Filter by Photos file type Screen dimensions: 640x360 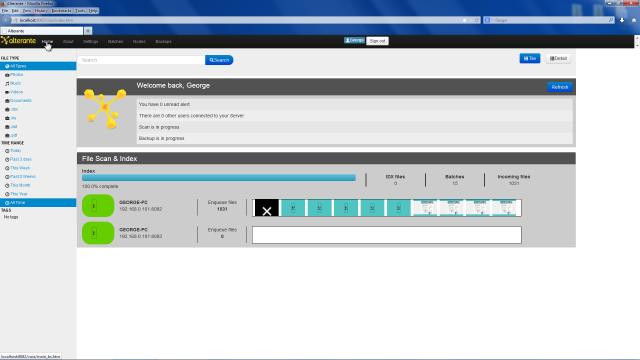16,75
